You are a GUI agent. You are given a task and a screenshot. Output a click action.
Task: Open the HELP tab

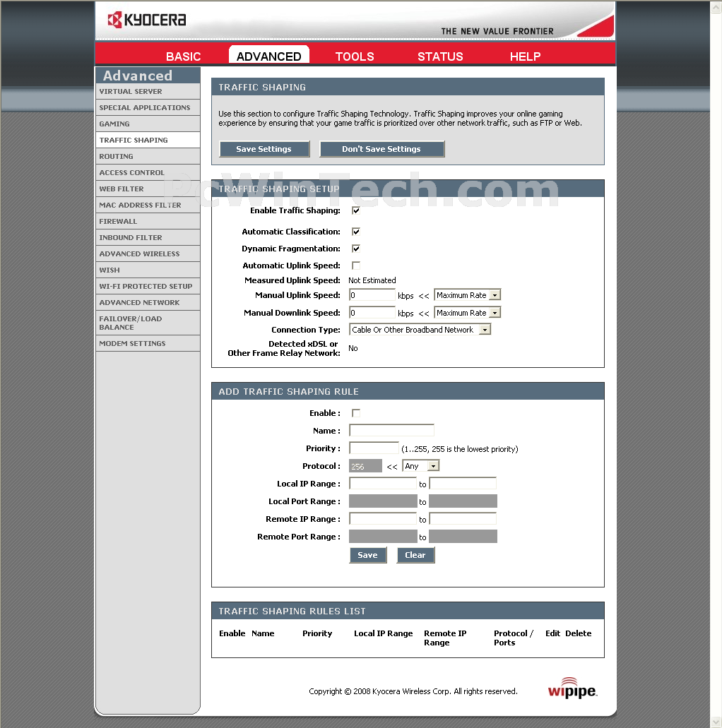[x=526, y=56]
